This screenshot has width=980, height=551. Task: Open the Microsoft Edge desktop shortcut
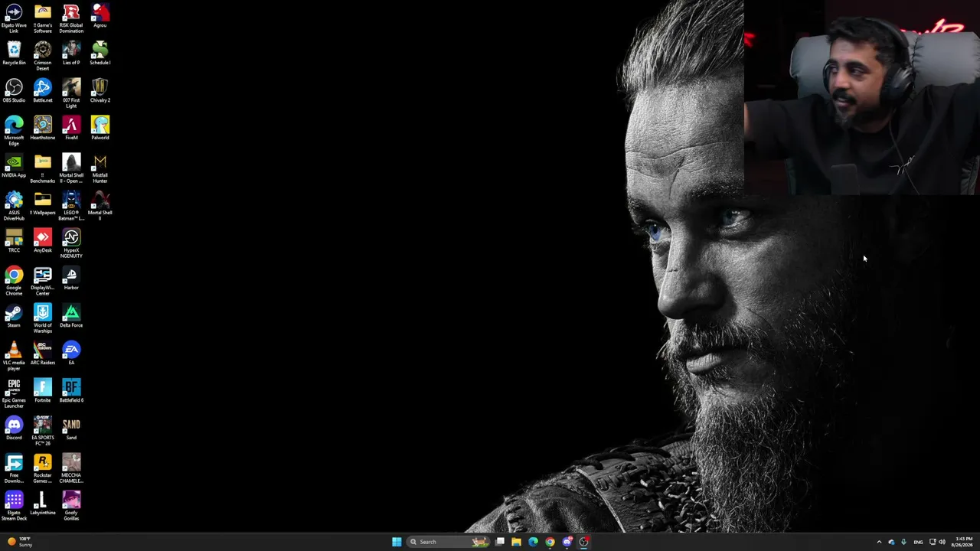14,131
